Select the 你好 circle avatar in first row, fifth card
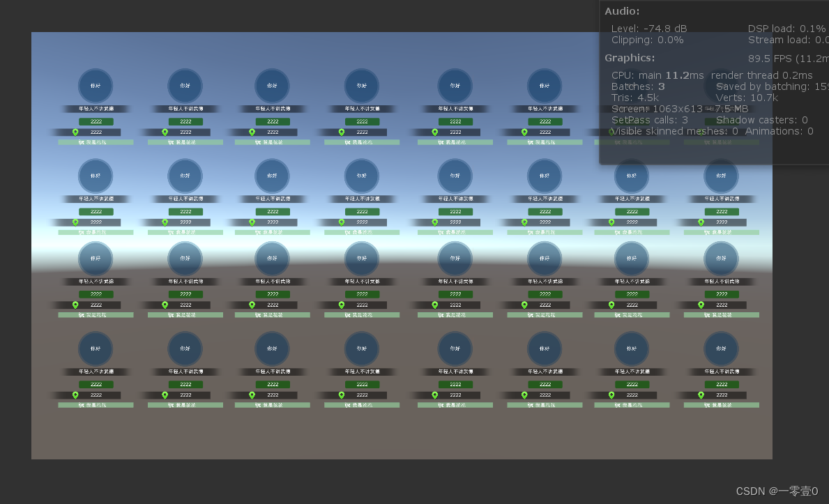The width and height of the screenshot is (829, 504). (x=455, y=86)
